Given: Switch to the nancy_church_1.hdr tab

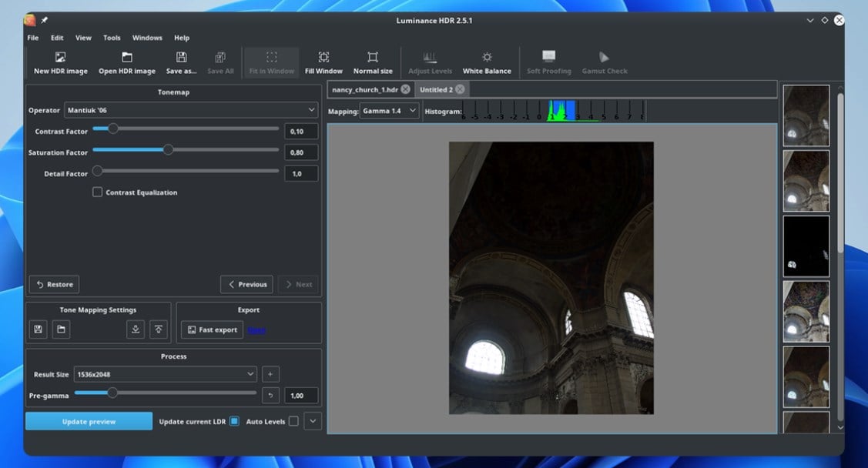Looking at the screenshot, I should [x=365, y=89].
